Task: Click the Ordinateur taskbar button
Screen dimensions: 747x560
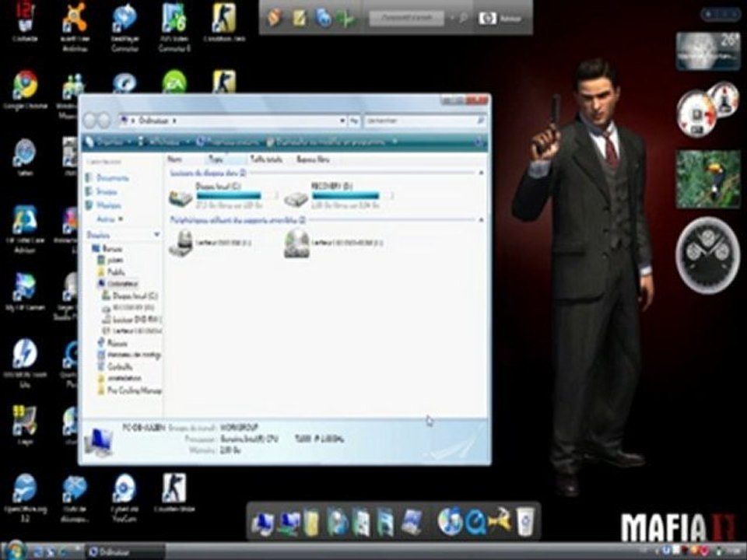Action: 126,552
